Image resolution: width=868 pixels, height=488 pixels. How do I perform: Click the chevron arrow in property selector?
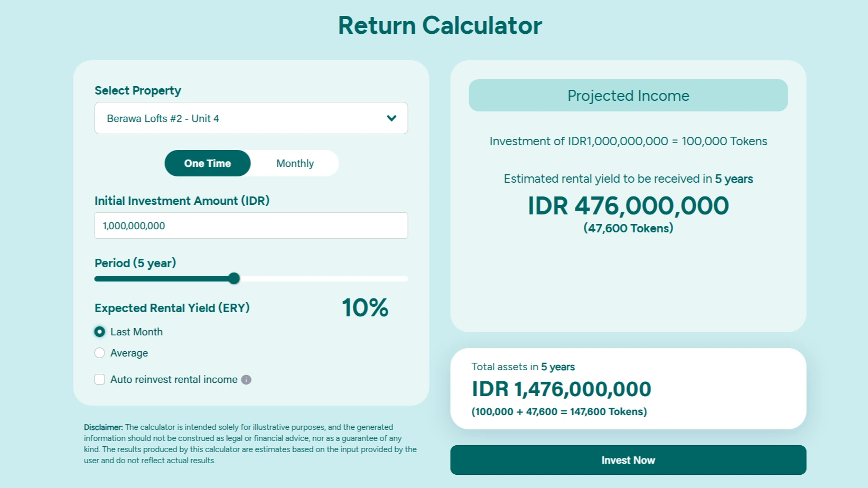pyautogui.click(x=391, y=118)
